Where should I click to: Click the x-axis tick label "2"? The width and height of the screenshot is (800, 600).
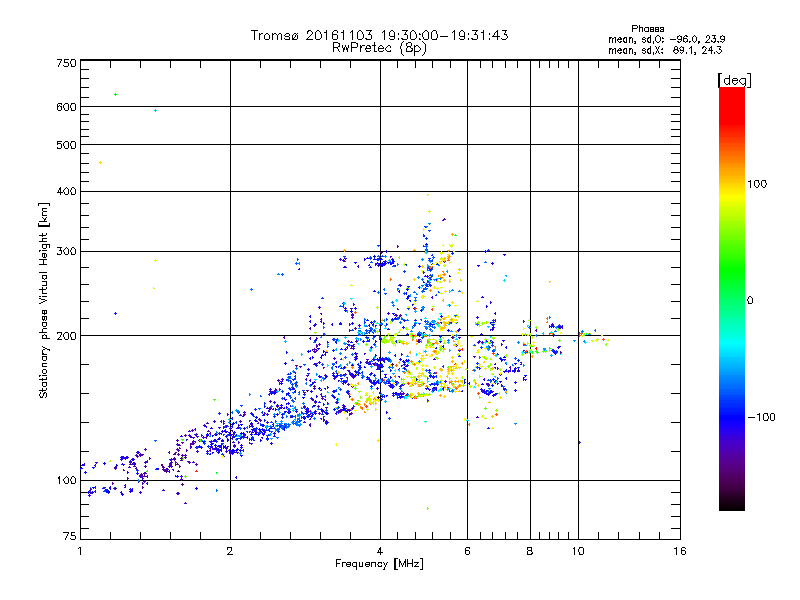230,551
